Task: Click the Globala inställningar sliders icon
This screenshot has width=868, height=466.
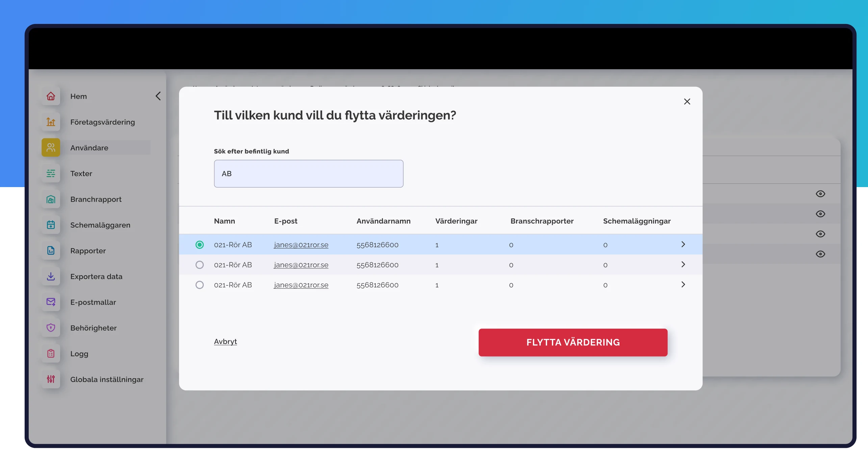Action: click(51, 380)
